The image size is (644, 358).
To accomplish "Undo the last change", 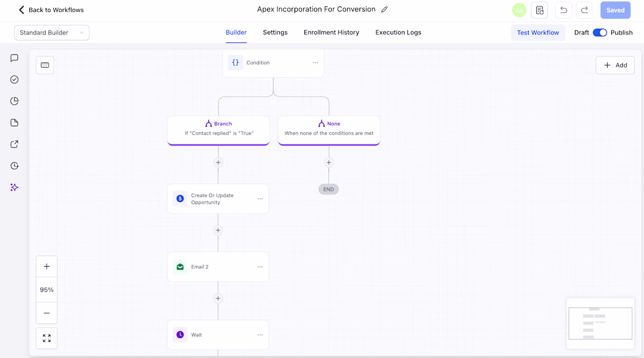I will pyautogui.click(x=563, y=11).
